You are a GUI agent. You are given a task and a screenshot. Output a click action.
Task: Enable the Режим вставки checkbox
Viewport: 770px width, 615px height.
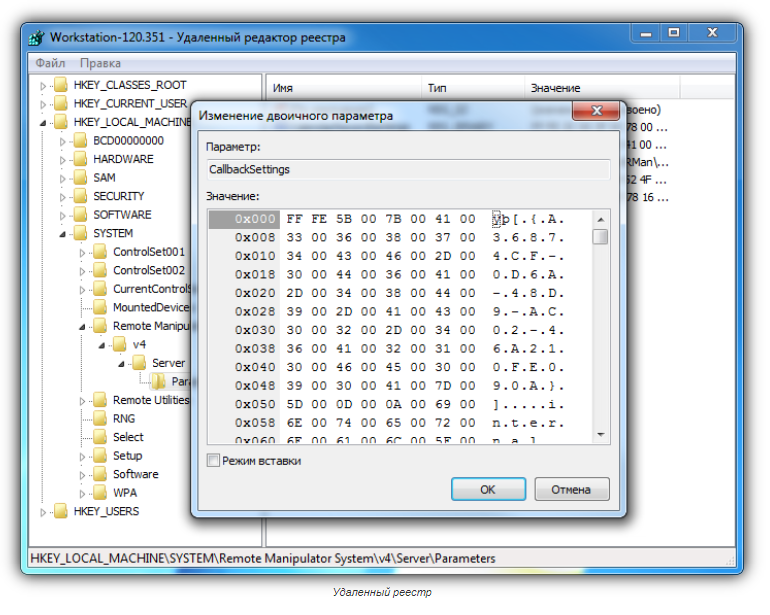pos(213,461)
